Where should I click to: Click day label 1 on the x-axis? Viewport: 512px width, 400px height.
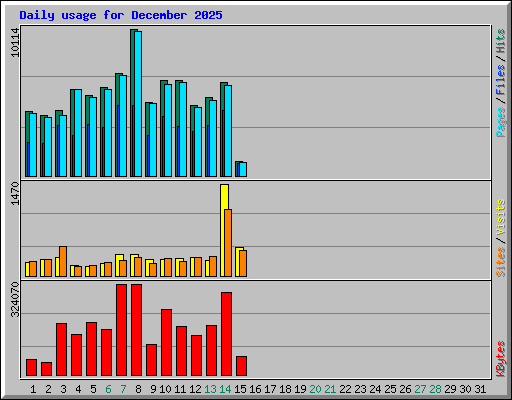point(33,389)
